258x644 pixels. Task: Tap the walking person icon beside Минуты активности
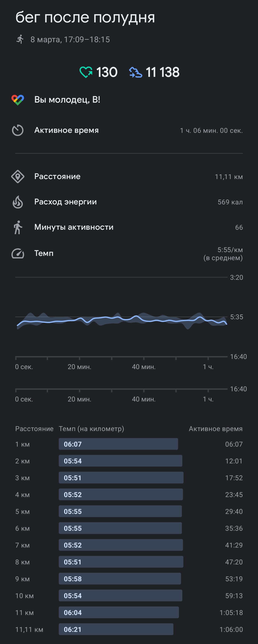[18, 227]
